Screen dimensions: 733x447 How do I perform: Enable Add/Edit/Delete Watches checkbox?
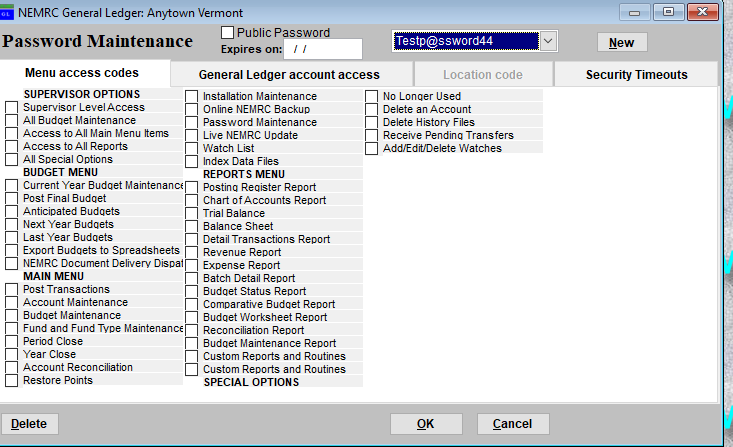(372, 149)
